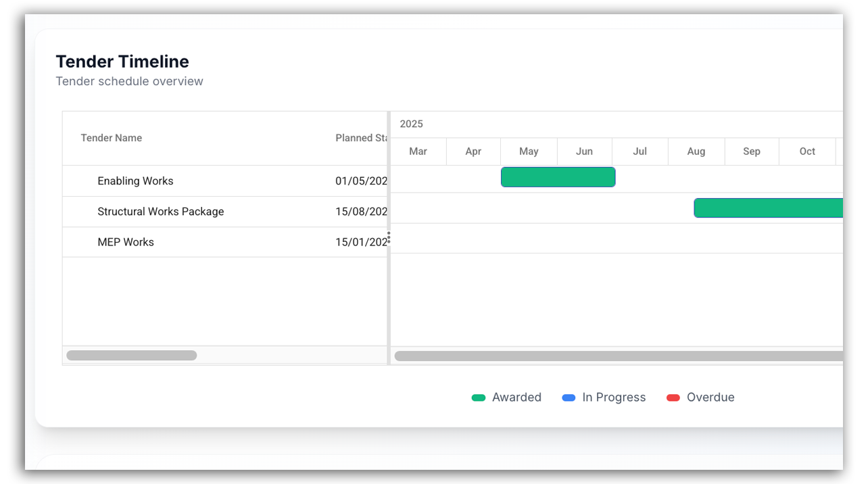This screenshot has width=868, height=484.
Task: Click the May month header
Action: click(529, 151)
